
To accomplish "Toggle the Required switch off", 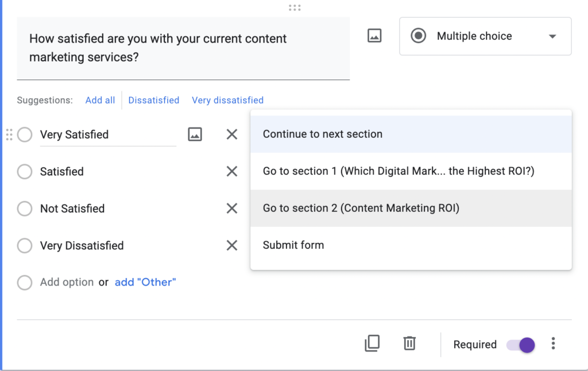I will 521,345.
